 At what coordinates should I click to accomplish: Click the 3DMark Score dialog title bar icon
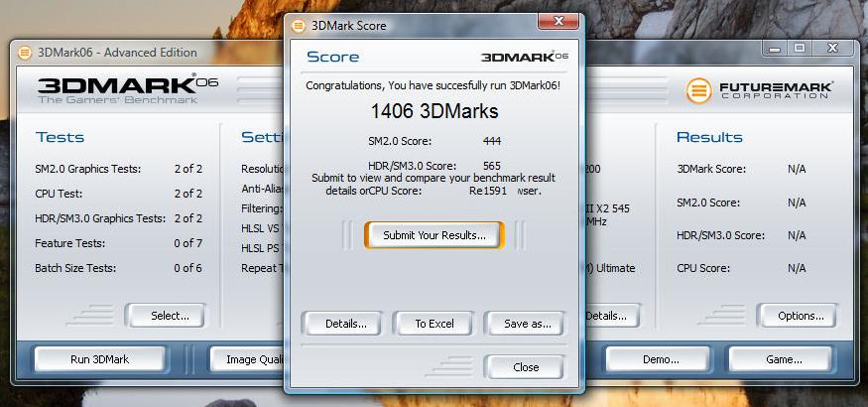click(299, 26)
